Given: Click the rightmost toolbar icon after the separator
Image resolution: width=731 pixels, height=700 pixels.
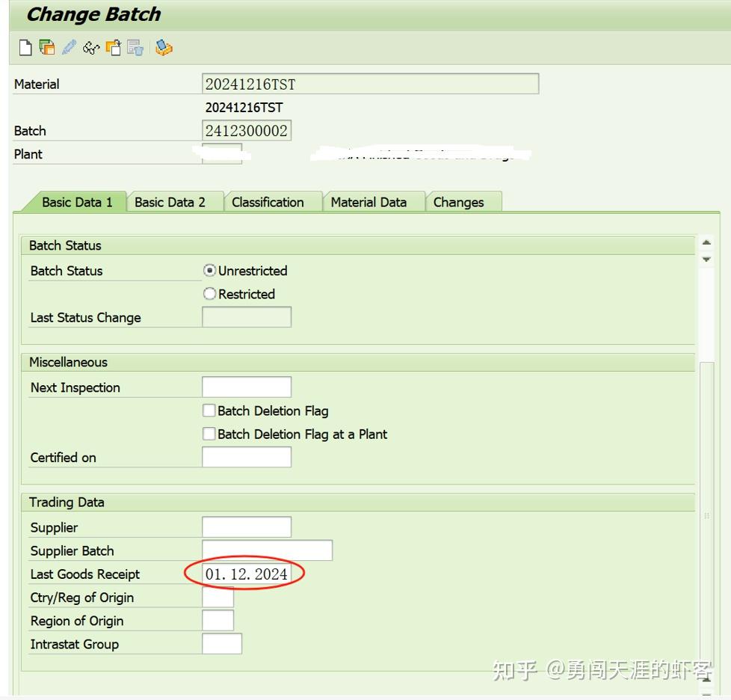Looking at the screenshot, I should coord(163,48).
